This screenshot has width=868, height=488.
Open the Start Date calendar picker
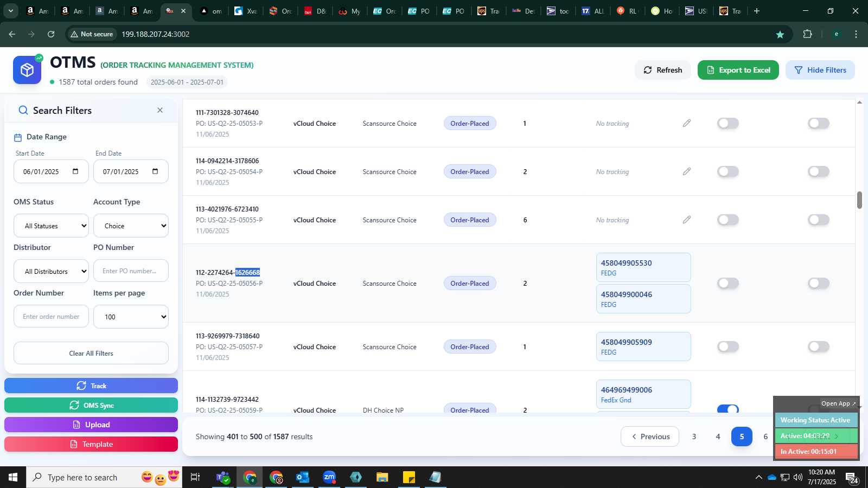pyautogui.click(x=75, y=171)
